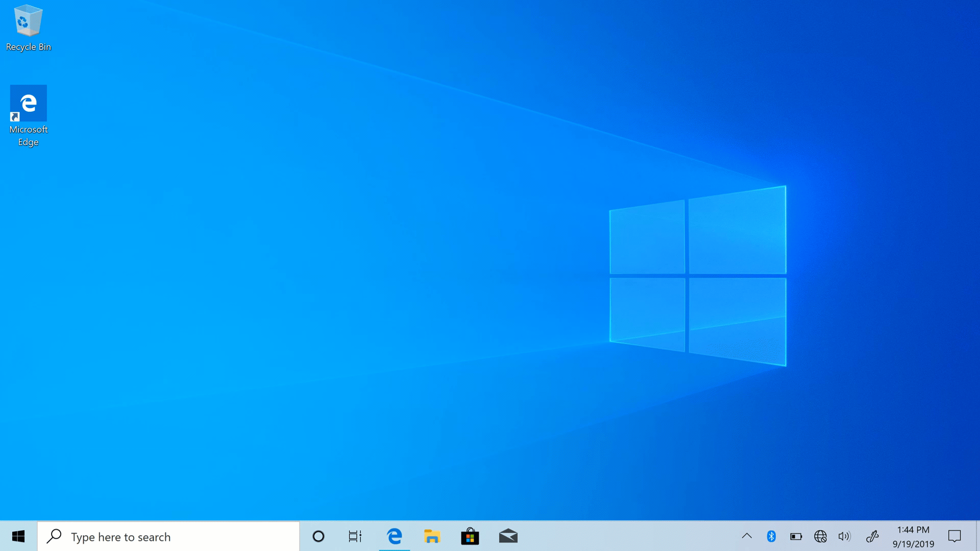Click the network/language indicator icon
Image resolution: width=980 pixels, height=551 pixels.
coord(820,536)
